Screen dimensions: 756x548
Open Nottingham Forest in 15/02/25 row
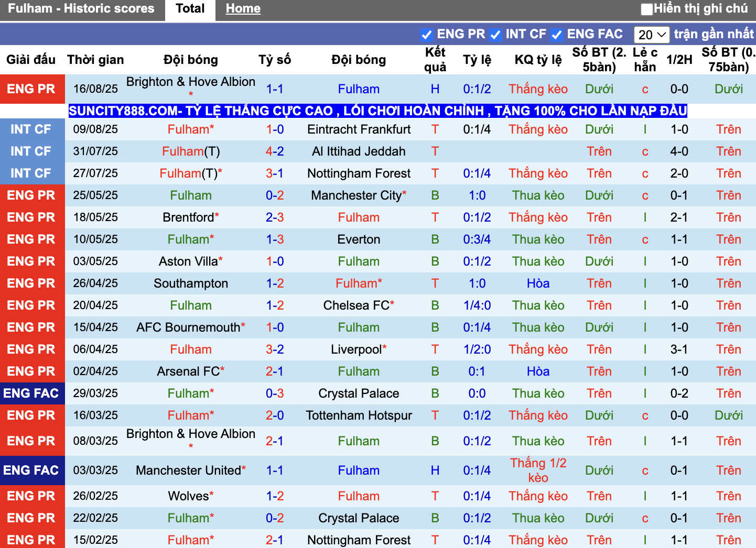pyautogui.click(x=359, y=540)
